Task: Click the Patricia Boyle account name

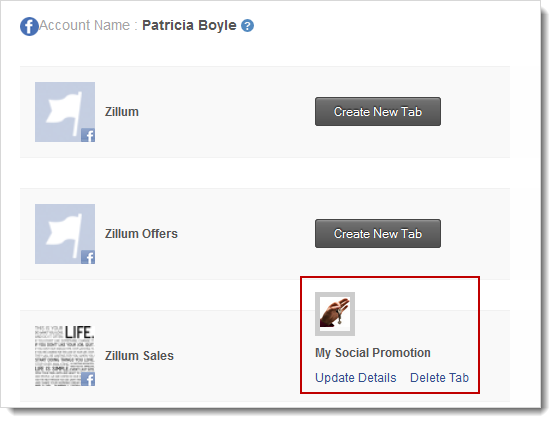Action: click(x=189, y=25)
